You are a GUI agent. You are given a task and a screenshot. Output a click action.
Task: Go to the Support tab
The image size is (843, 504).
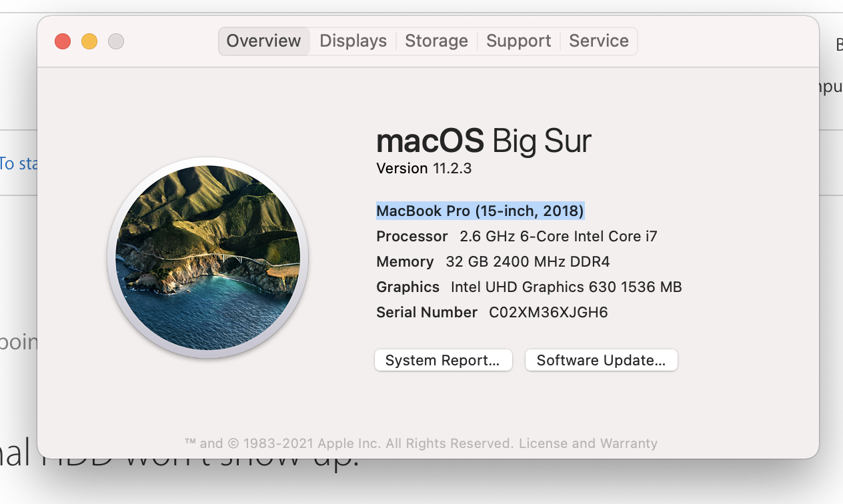point(518,41)
